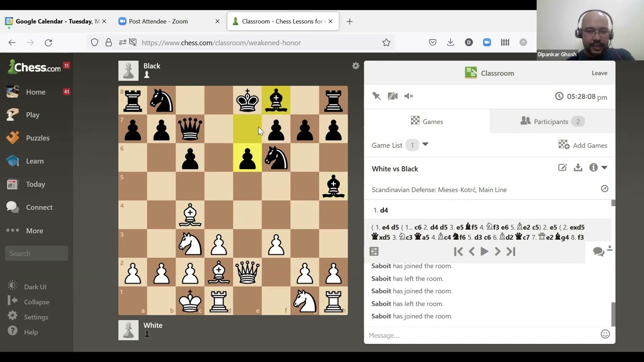Select black queen on c7
Viewport: 644px width, 362px height.
tap(190, 129)
